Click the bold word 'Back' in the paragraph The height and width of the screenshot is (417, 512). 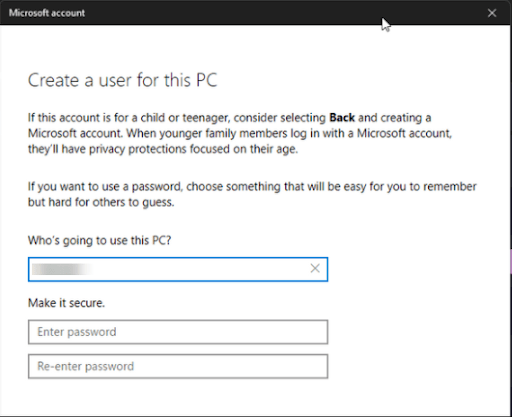(342, 118)
